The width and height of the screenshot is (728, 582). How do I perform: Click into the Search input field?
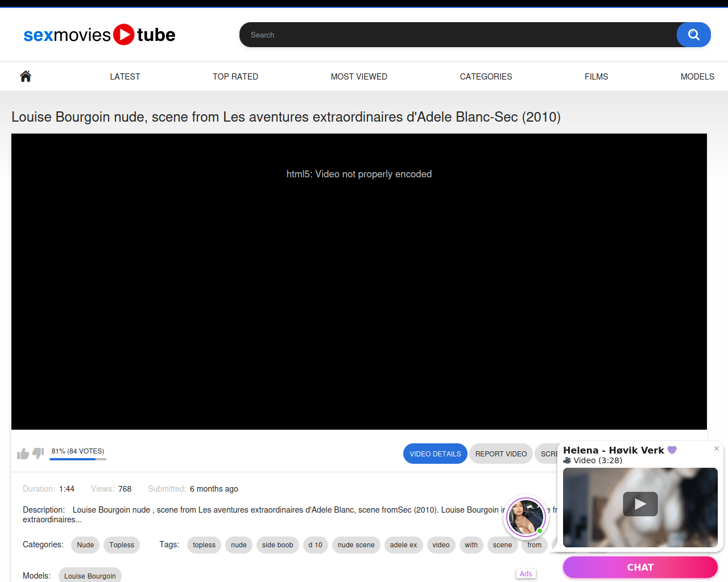tap(458, 35)
